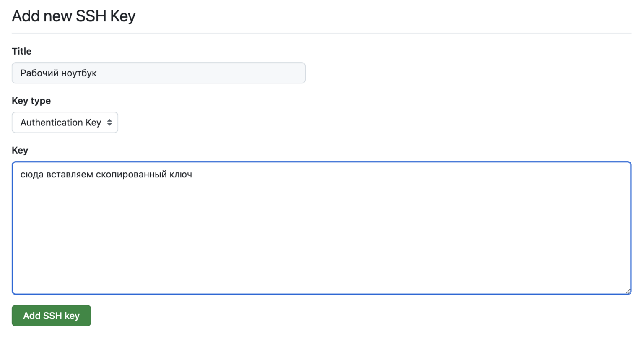
Task: Click the empty lower area of Key textarea
Action: (x=321, y=260)
